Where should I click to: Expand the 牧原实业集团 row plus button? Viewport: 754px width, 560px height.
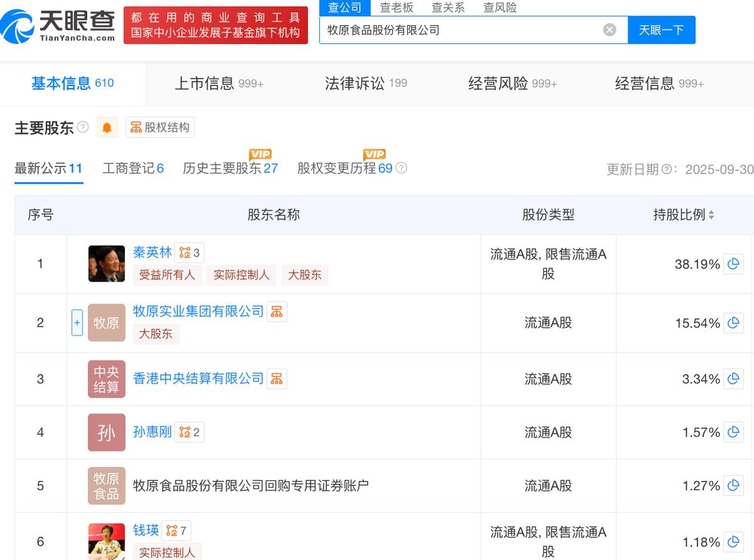pyautogui.click(x=77, y=323)
